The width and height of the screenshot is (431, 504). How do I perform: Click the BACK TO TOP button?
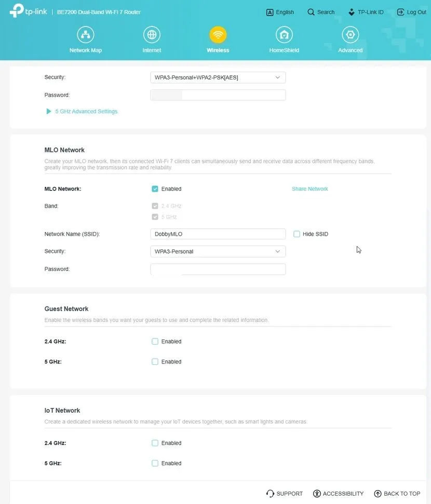(x=397, y=494)
